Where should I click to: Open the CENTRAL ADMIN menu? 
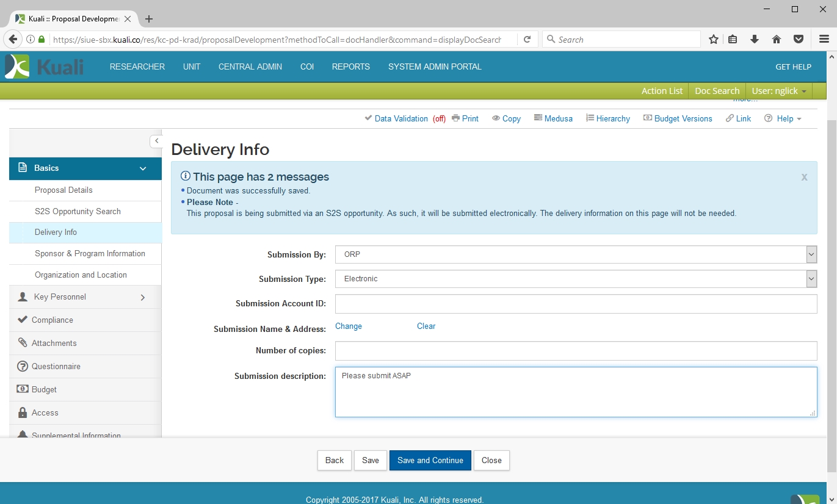pos(250,67)
